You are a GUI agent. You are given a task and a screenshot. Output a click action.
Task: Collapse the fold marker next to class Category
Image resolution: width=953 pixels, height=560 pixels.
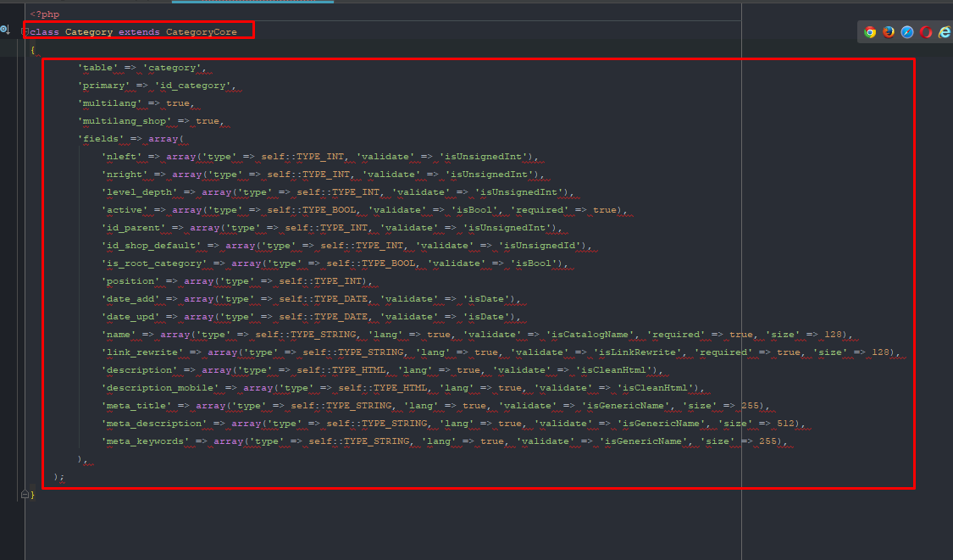click(25, 31)
